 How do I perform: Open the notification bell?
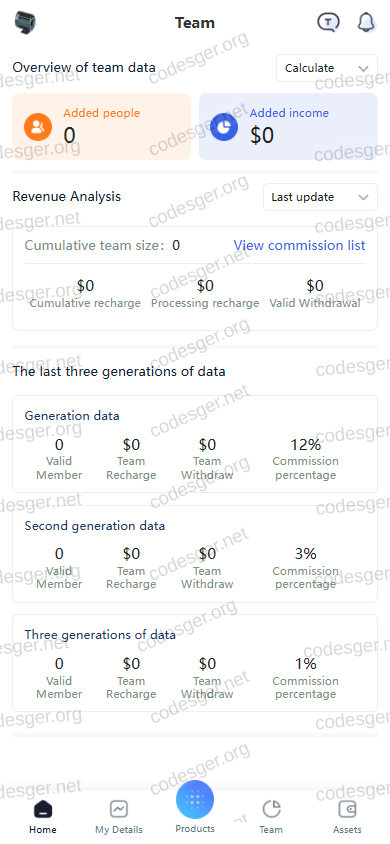click(x=366, y=23)
